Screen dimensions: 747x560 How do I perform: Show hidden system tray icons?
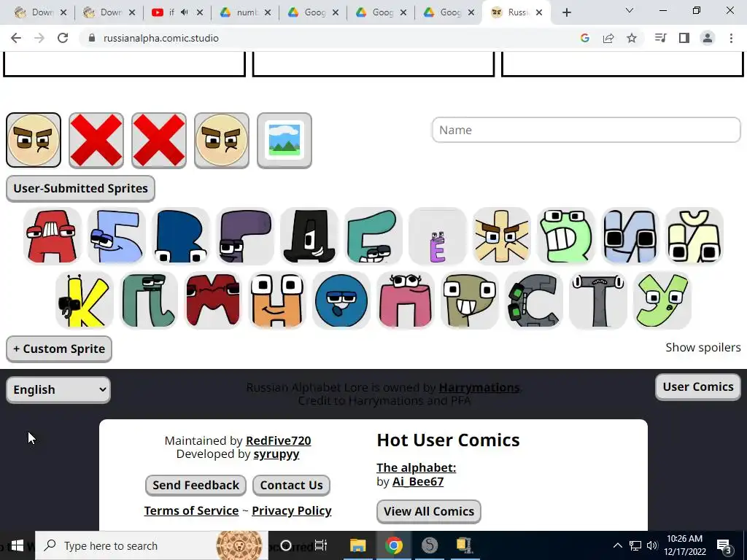pos(617,545)
